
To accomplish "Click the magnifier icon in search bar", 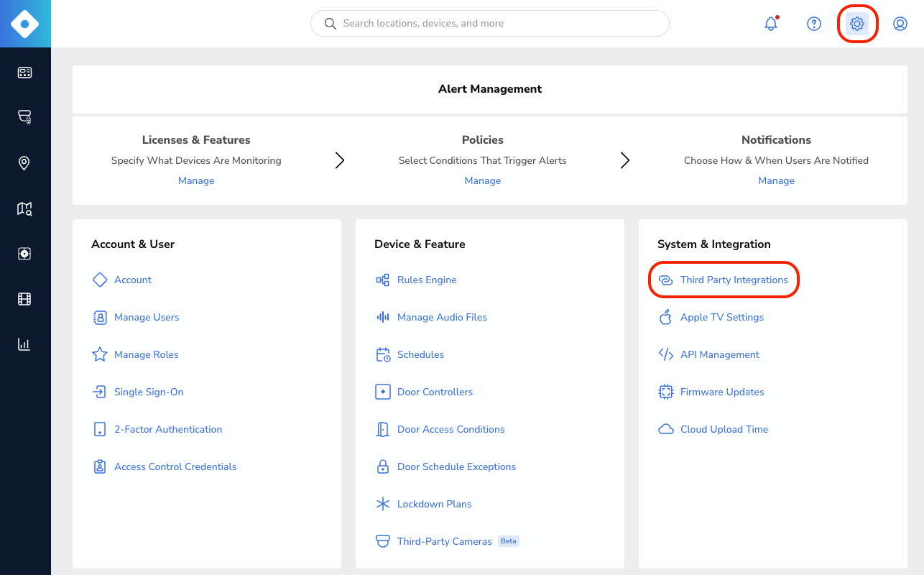I will click(x=331, y=24).
